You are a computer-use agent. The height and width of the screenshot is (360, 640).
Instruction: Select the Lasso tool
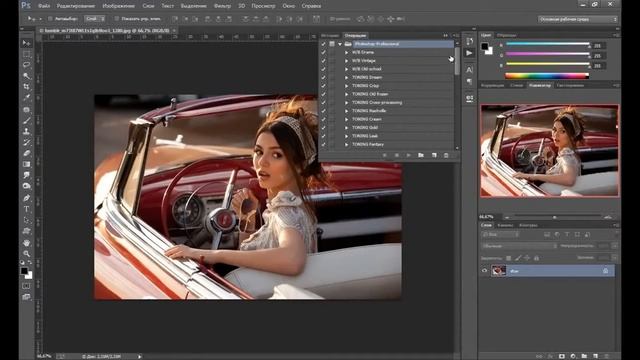click(x=27, y=64)
